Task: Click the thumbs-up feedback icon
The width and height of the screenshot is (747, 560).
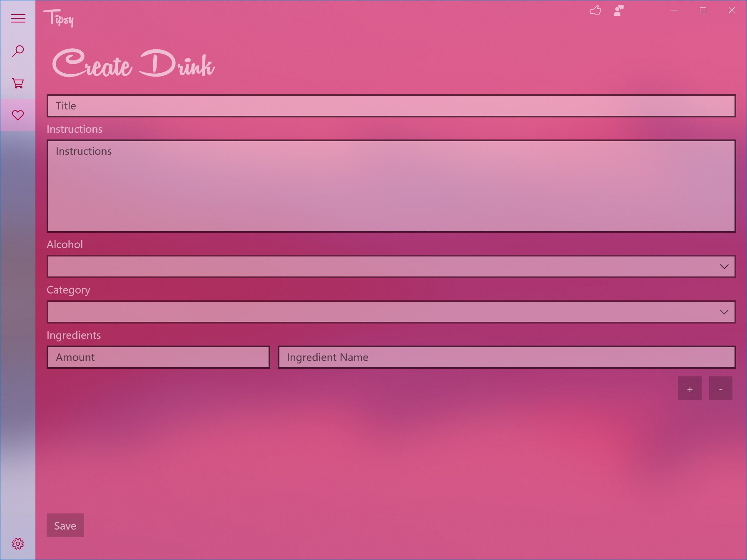Action: click(596, 10)
